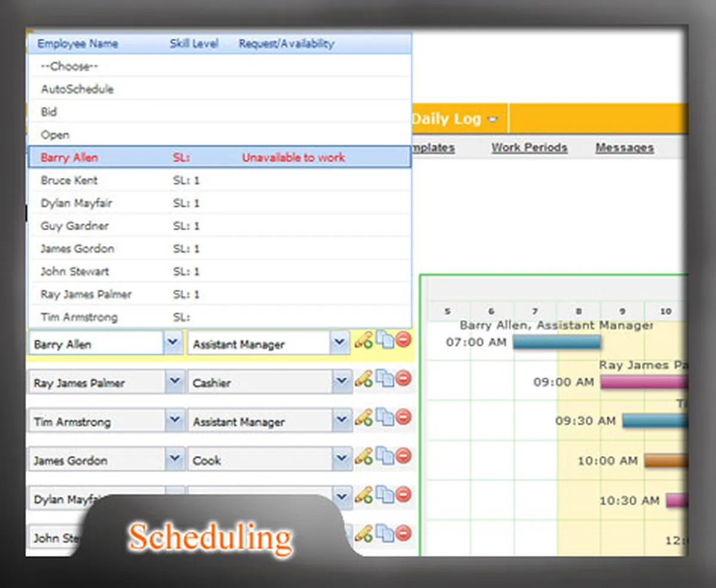The image size is (716, 588).
Task: Delete the John Stewart shift row
Action: pos(404,532)
